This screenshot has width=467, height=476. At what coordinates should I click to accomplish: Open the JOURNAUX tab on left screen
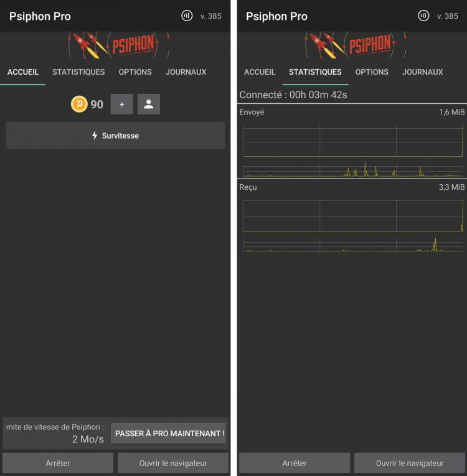click(x=186, y=72)
